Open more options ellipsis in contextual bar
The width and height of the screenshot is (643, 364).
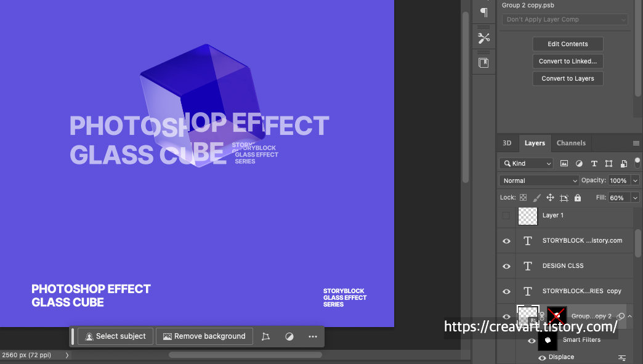click(313, 336)
